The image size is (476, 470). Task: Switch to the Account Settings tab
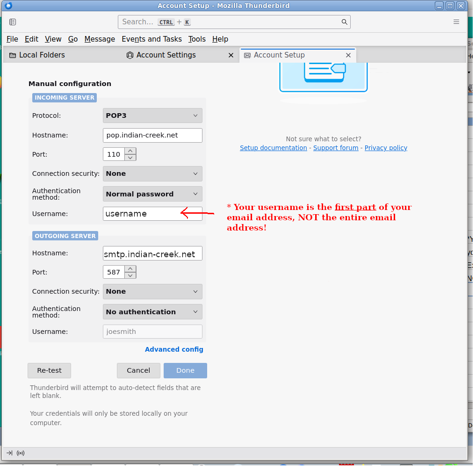click(166, 55)
